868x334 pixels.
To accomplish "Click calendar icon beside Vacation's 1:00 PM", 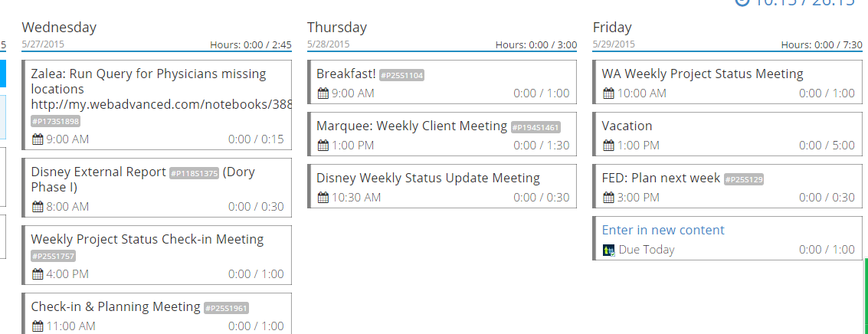I will tap(608, 146).
